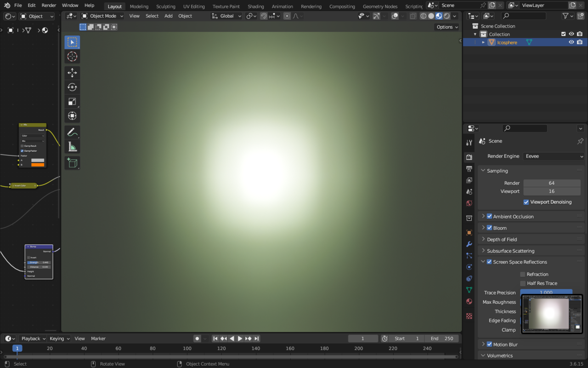Open the shading options dropdown arrow

pyautogui.click(x=455, y=16)
